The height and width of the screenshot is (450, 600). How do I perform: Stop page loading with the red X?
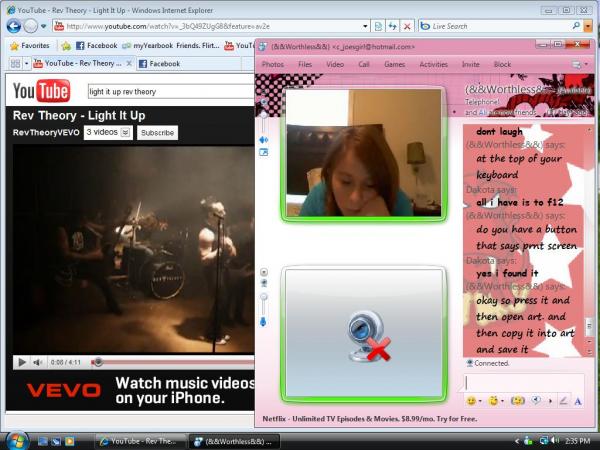click(x=407, y=26)
